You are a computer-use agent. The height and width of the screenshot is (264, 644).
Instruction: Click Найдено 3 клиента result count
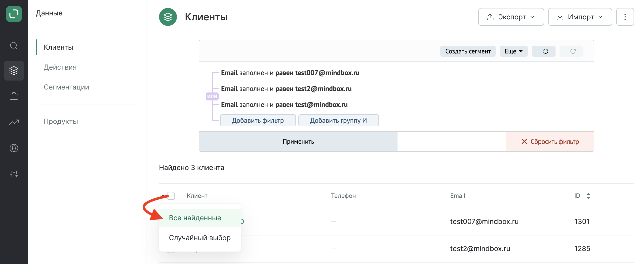point(192,168)
